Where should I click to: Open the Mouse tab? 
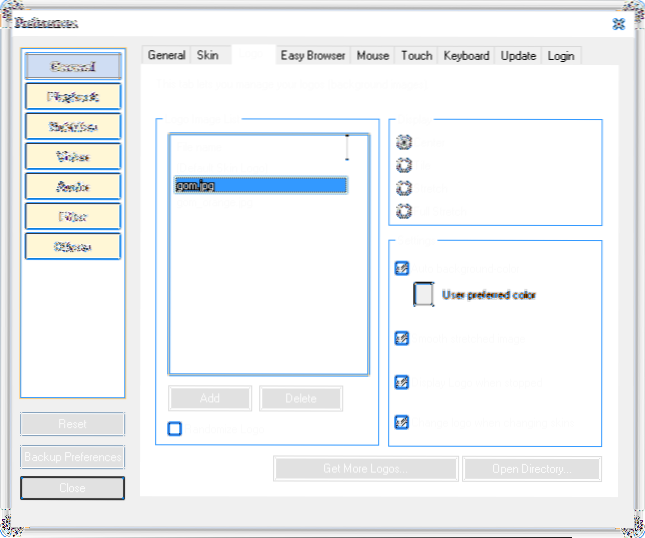[373, 56]
